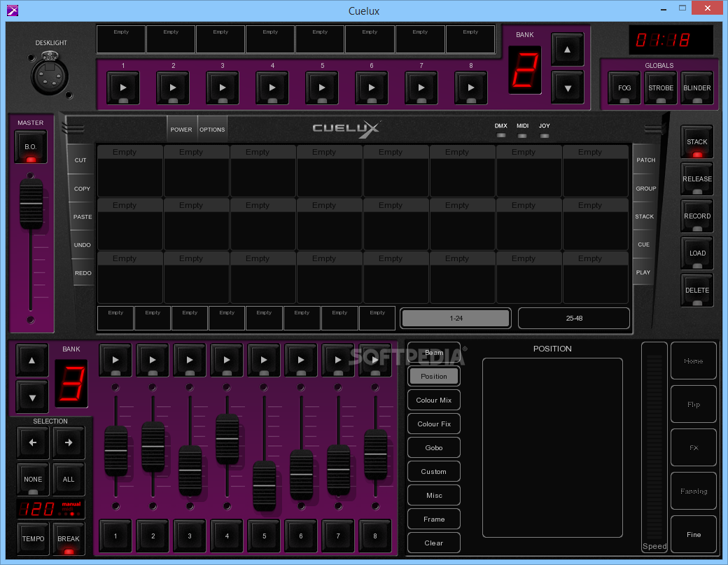
Task: Select the Colour Mix attribute group
Action: pyautogui.click(x=433, y=400)
